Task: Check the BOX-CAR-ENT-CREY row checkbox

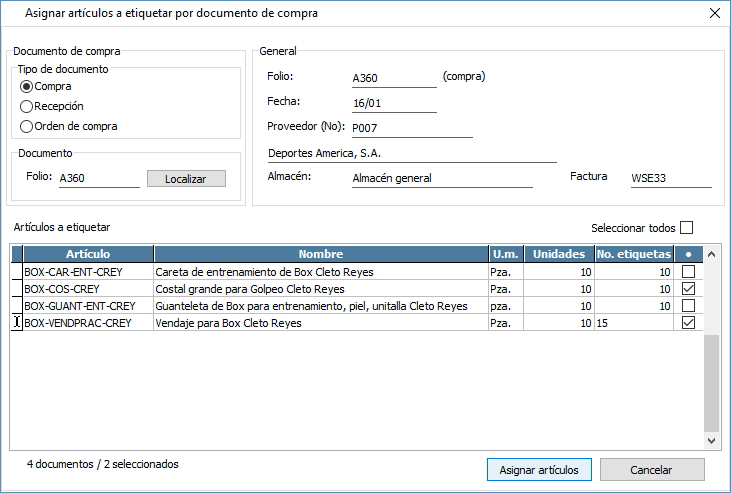Action: 688,272
